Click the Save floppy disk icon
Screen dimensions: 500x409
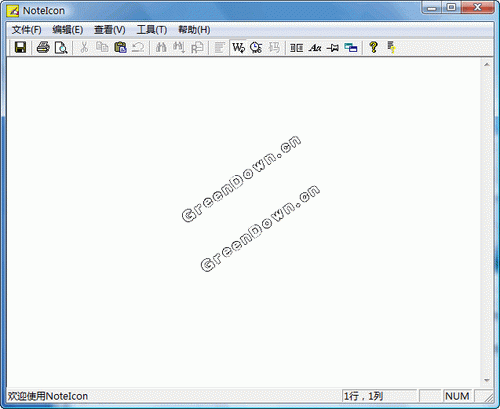[x=20, y=47]
